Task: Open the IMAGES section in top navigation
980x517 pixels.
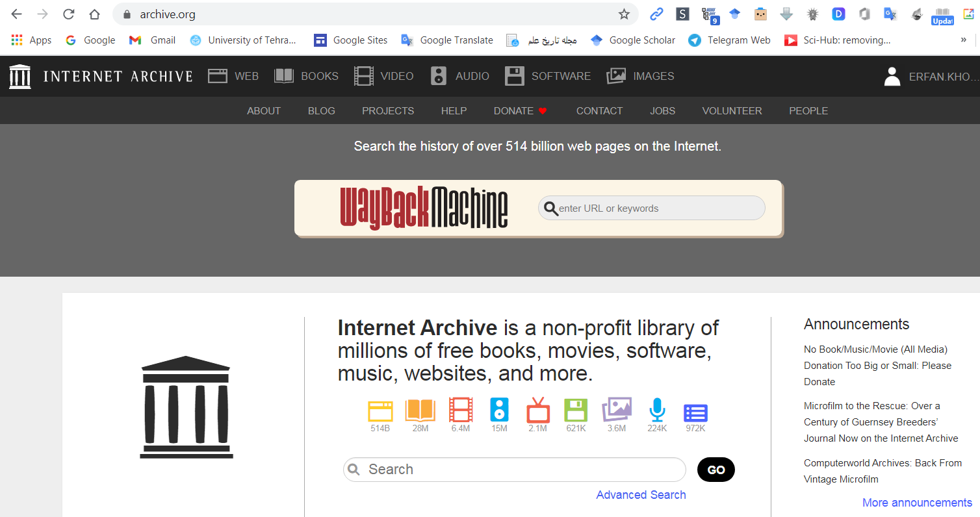Action: pos(640,76)
